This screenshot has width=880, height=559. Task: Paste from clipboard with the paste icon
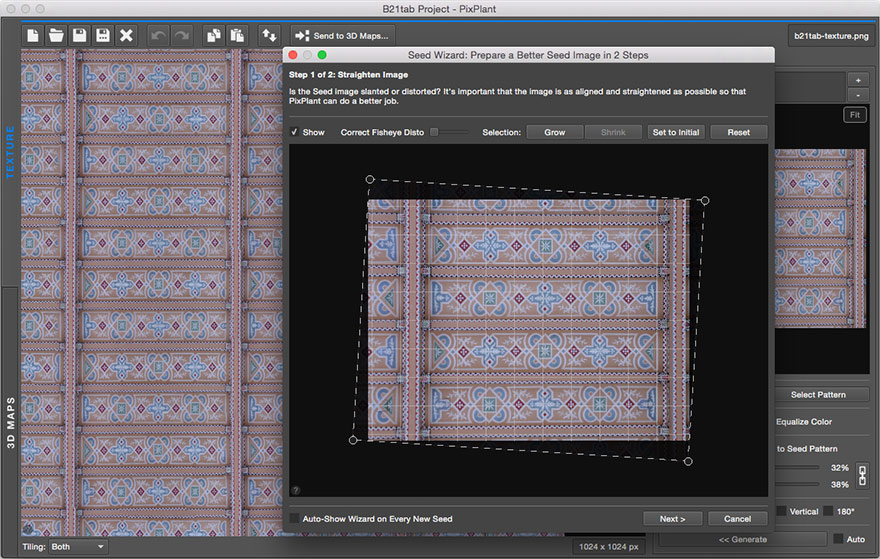coord(237,35)
